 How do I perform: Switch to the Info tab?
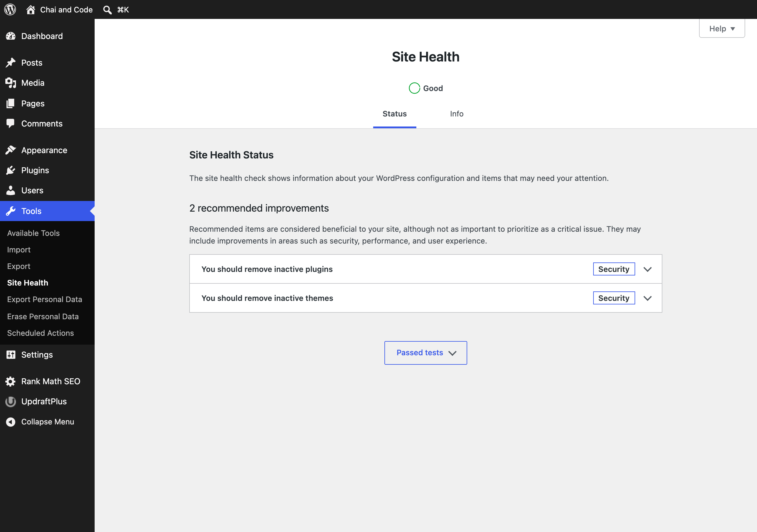tap(457, 114)
